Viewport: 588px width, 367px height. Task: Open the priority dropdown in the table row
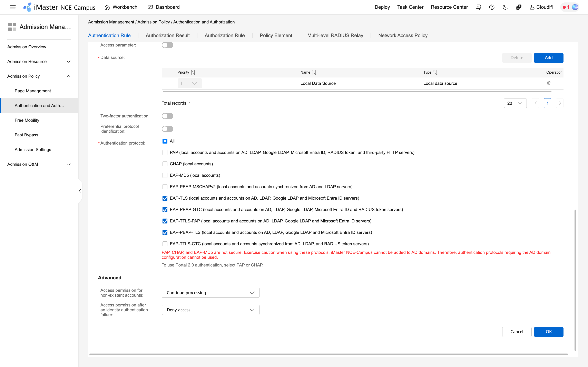[189, 83]
